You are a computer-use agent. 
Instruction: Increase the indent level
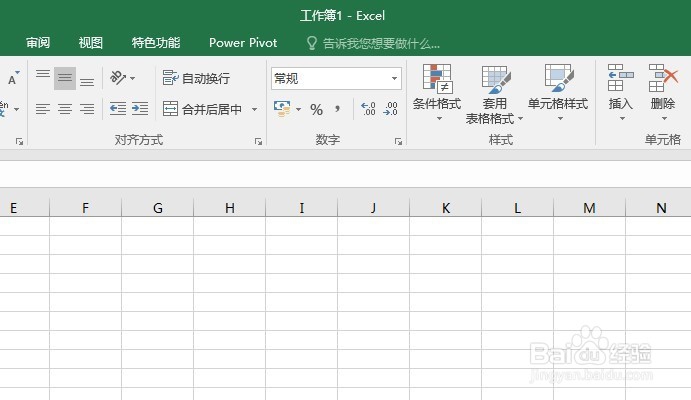pos(140,109)
